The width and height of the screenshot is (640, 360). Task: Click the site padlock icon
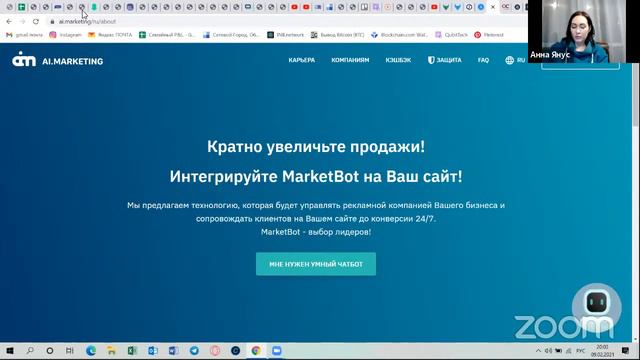pyautogui.click(x=52, y=21)
